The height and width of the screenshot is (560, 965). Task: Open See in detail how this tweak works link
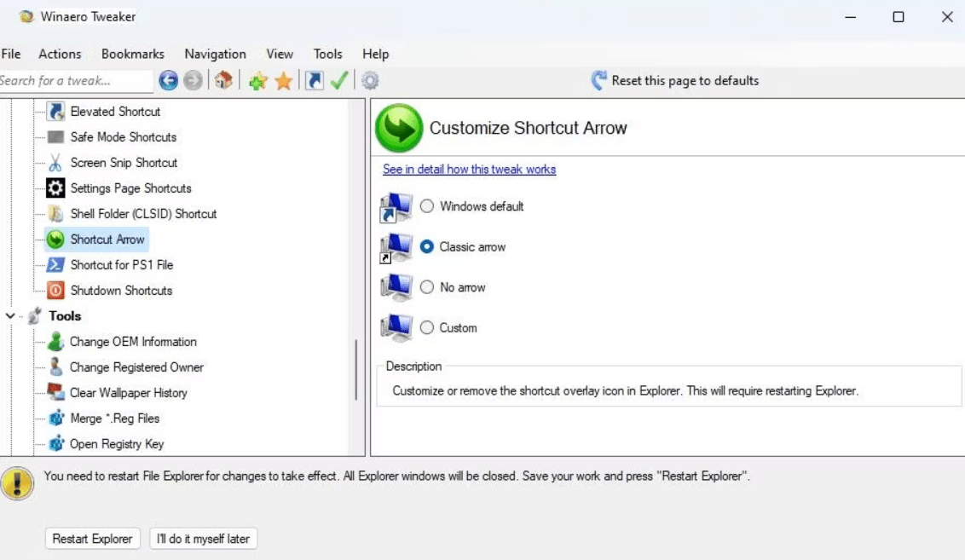click(469, 170)
